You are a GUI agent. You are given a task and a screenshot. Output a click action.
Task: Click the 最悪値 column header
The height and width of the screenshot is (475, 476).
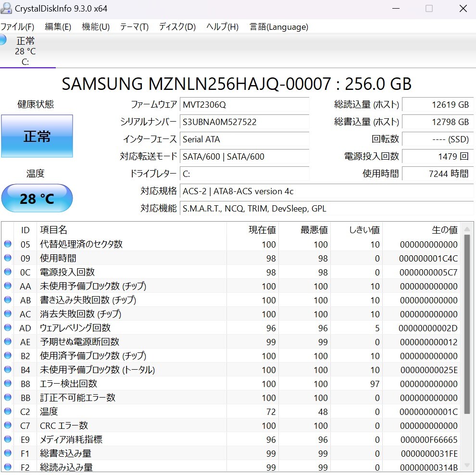(305, 230)
